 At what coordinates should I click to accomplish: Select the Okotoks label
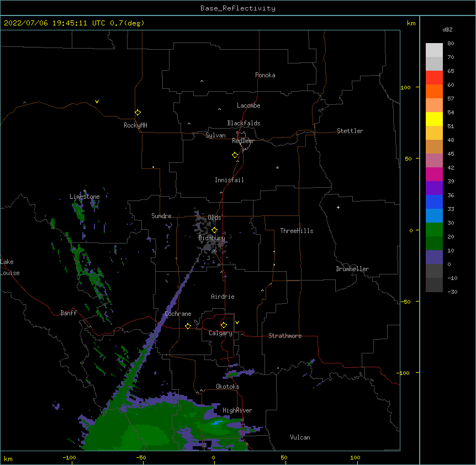[228, 387]
